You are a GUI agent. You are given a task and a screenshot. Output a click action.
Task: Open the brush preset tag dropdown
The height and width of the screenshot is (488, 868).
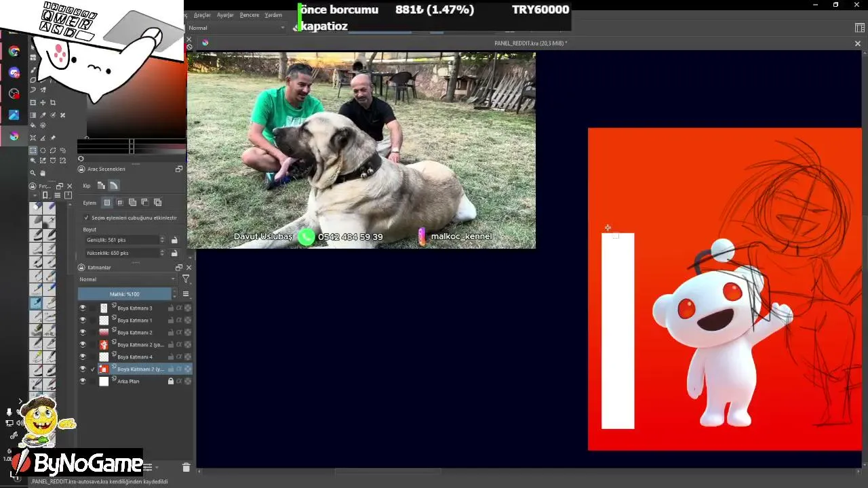click(x=35, y=195)
